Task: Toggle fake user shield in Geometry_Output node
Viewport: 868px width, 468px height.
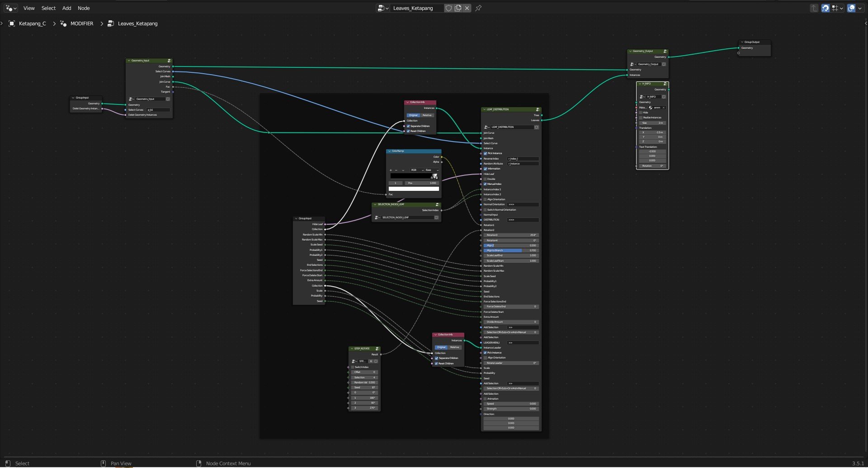Action: [x=664, y=64]
